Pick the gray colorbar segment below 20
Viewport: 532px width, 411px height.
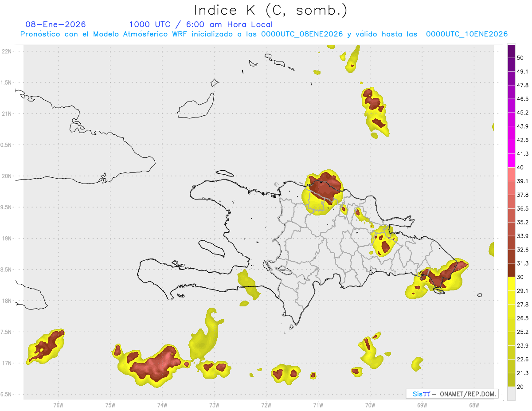click(x=511, y=394)
